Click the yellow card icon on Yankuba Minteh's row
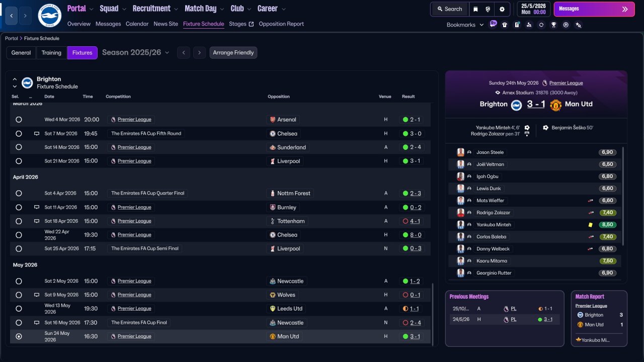The width and height of the screenshot is (644, 362). coord(591,225)
